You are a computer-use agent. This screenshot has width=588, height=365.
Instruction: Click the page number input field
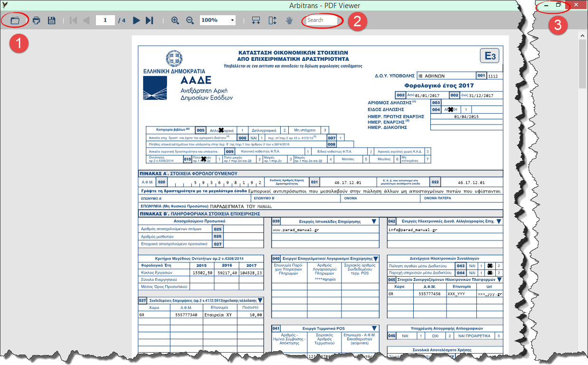click(105, 20)
